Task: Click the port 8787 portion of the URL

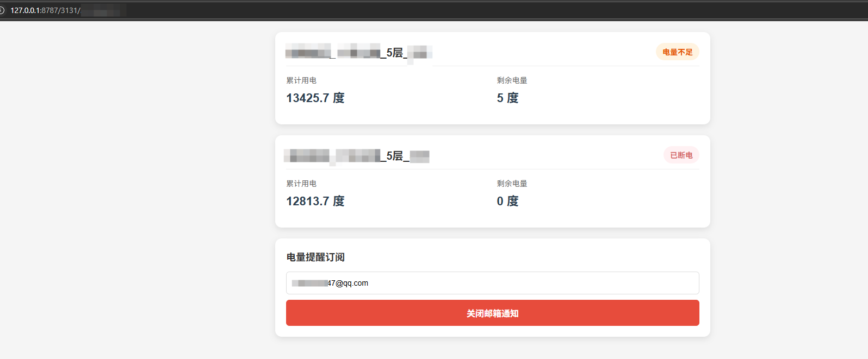Action: [49, 10]
